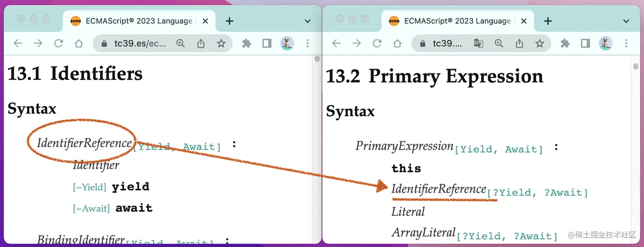Click [~Await] annotation in left page
The width and height of the screenshot is (644, 247).
(91, 209)
